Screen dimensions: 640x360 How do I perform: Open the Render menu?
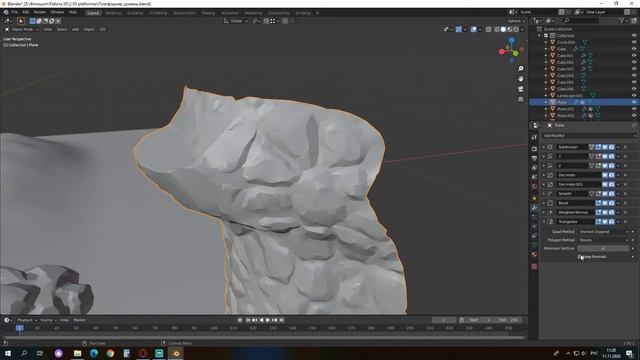click(x=40, y=12)
